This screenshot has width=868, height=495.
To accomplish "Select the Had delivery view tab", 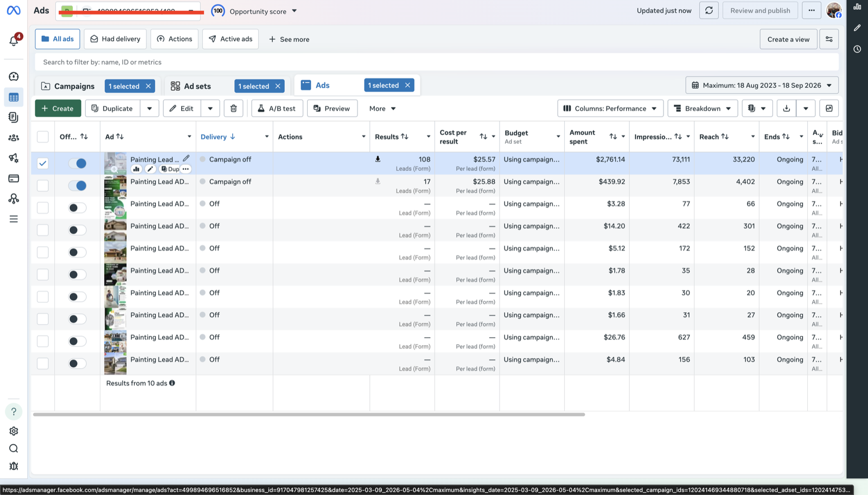I will pos(115,39).
